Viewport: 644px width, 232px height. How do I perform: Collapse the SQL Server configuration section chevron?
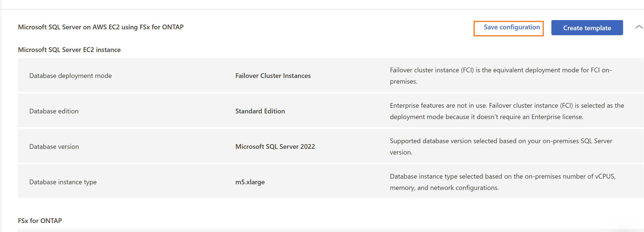point(639,27)
